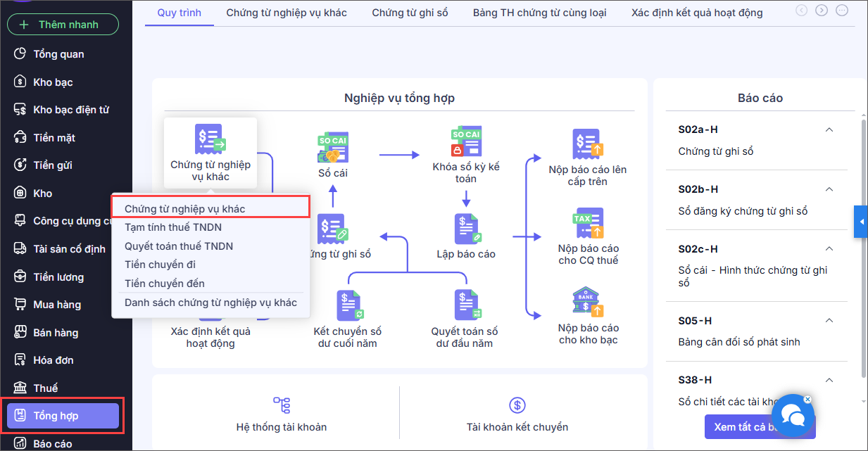Switch to the Quy trình tab
This screenshot has height=451, width=868.
(179, 13)
